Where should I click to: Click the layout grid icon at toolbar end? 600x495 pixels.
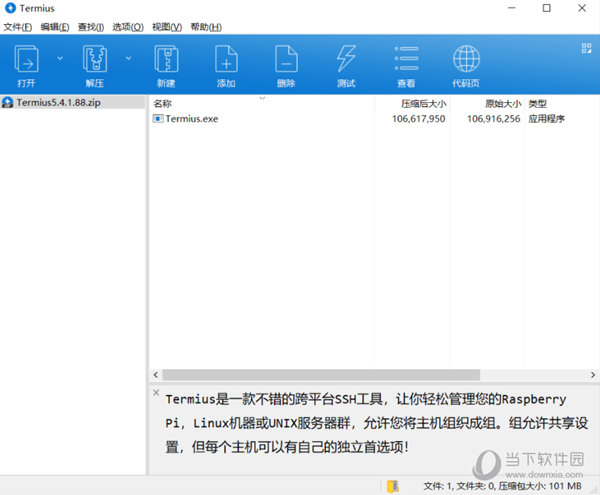coord(586,48)
